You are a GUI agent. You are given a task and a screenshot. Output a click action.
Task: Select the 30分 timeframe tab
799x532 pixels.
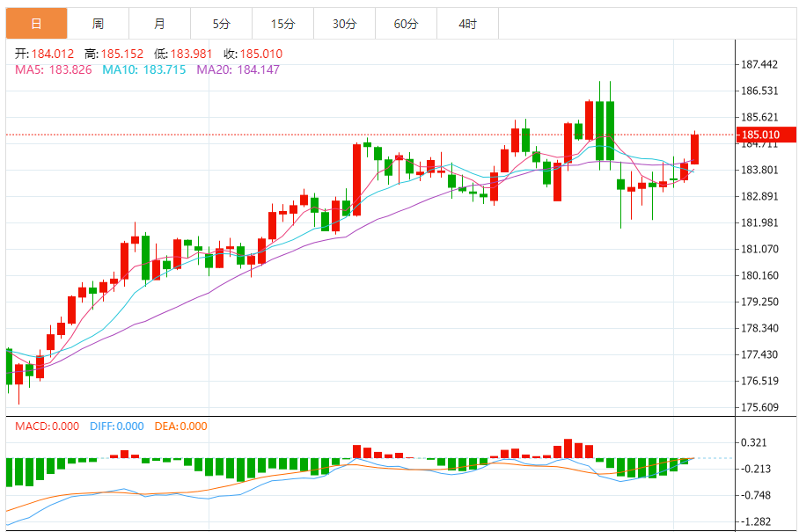(x=344, y=24)
